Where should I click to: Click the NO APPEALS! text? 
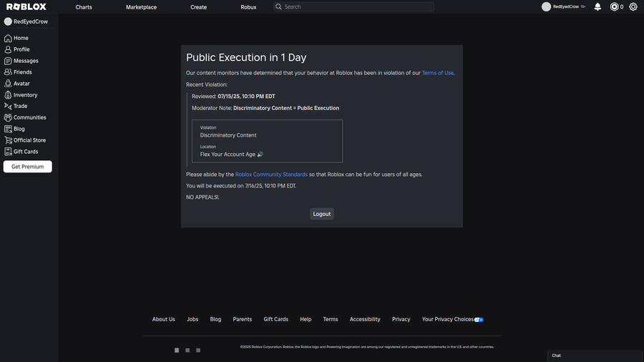(203, 197)
